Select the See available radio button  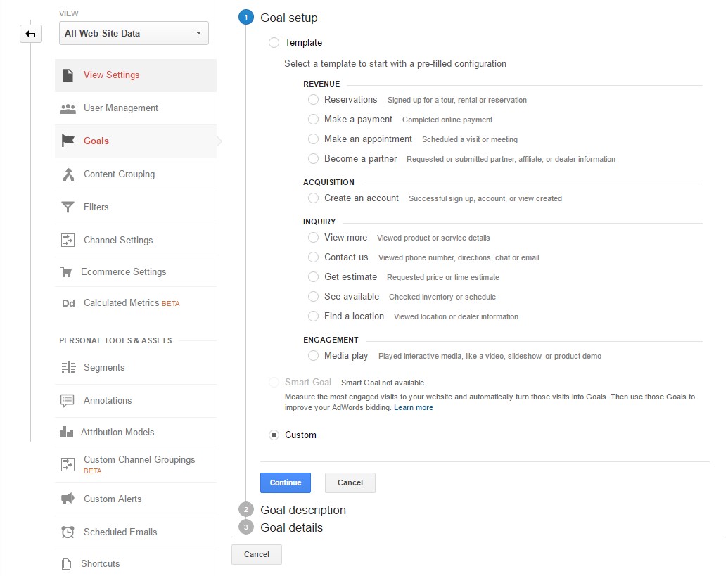[x=314, y=297]
